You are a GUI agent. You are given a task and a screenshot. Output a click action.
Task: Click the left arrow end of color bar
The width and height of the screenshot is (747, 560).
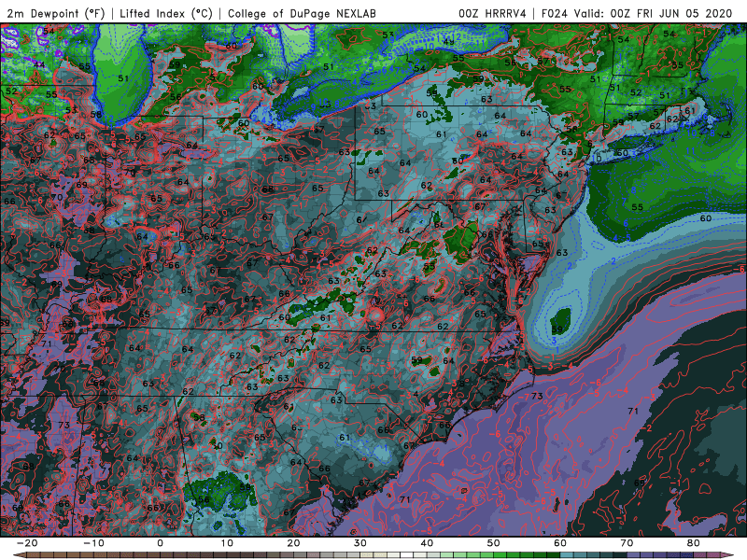pos(19,555)
